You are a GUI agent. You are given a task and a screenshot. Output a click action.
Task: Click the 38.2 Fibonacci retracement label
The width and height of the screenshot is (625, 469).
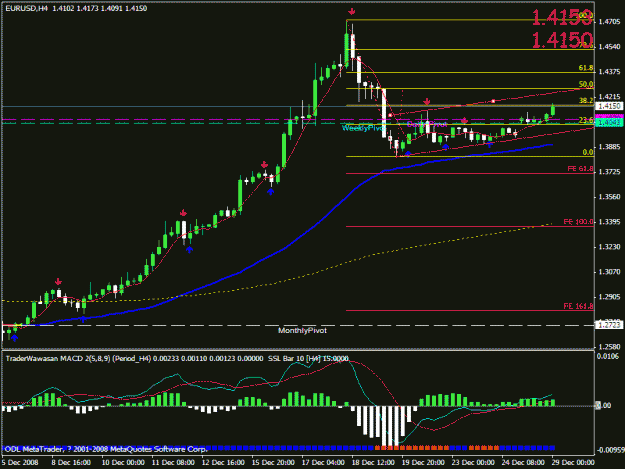[x=586, y=100]
